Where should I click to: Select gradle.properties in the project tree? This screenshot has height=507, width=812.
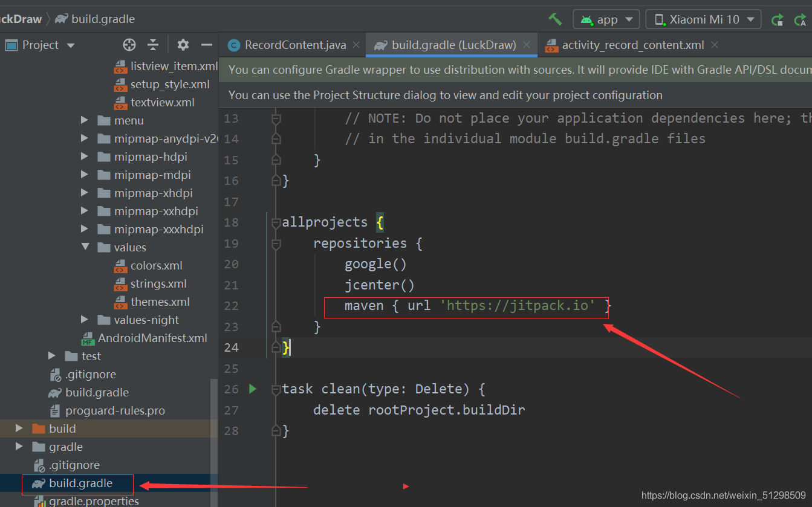click(x=94, y=501)
